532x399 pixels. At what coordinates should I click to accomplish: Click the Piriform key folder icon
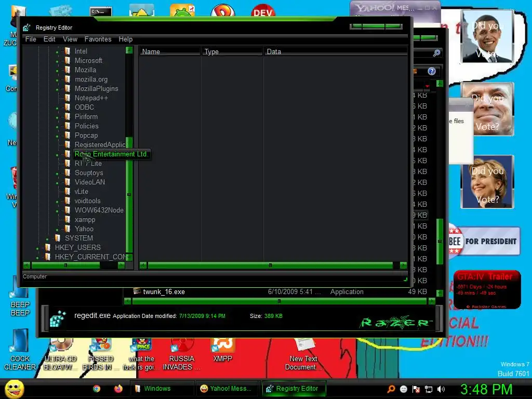point(67,116)
